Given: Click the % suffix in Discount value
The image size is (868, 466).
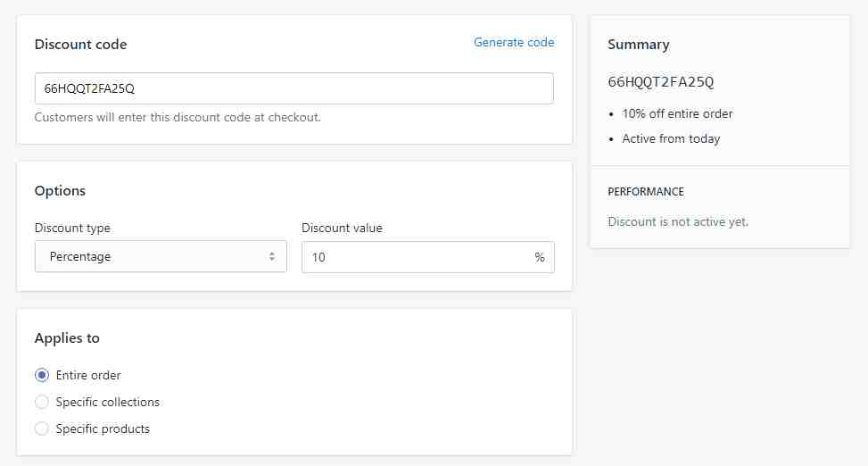Looking at the screenshot, I should click(539, 257).
